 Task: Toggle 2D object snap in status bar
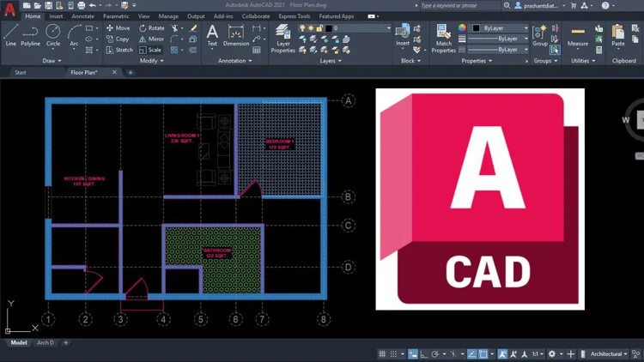pyautogui.click(x=483, y=353)
